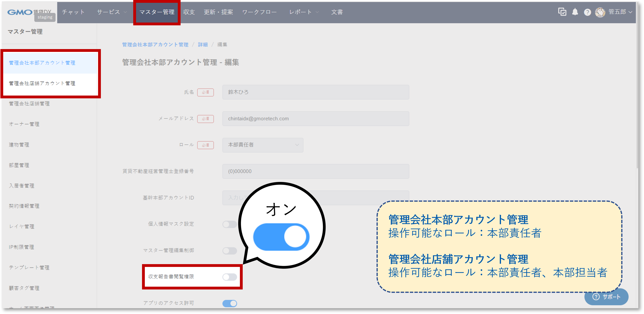The image size is (644, 314).
Task: Open 部屋管理 in sidebar
Action: click(19, 165)
